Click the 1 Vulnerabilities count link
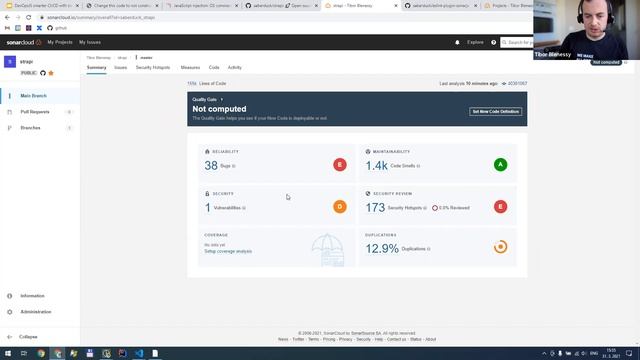 [x=207, y=207]
